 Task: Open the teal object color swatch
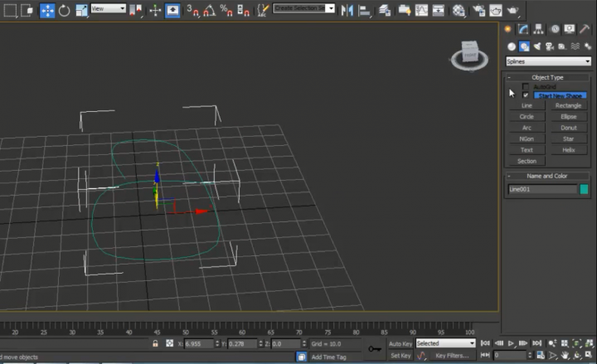(584, 189)
